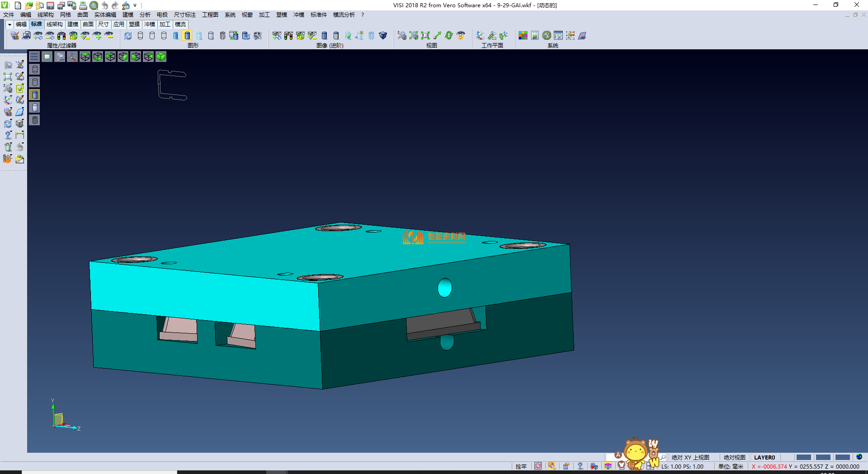Click the solid green cube view icon
This screenshot has height=474, width=868.
[161, 57]
